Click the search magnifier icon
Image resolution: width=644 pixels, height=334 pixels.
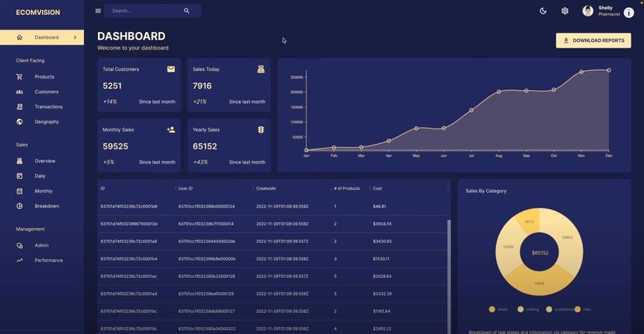click(x=187, y=11)
